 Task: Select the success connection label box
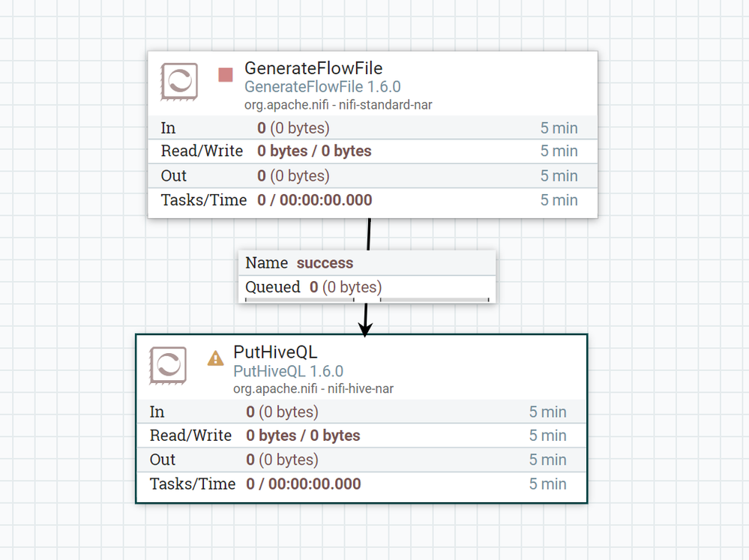(x=367, y=276)
